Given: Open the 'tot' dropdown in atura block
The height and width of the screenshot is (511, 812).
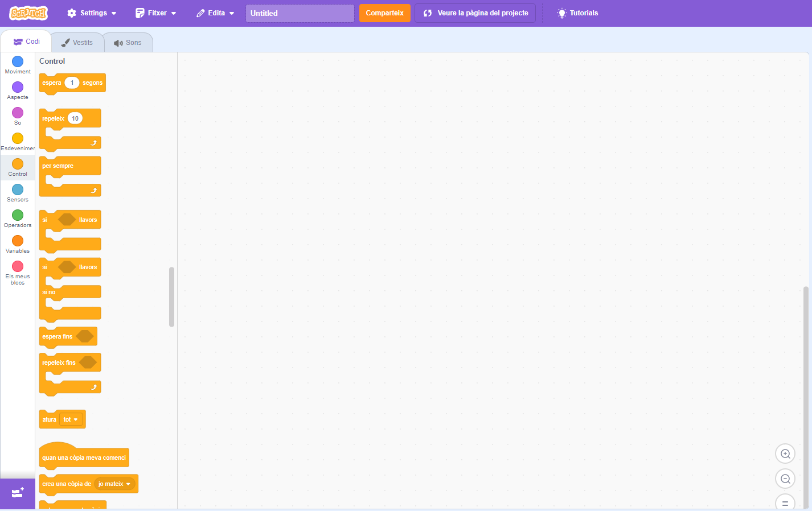Looking at the screenshot, I should [x=71, y=420].
